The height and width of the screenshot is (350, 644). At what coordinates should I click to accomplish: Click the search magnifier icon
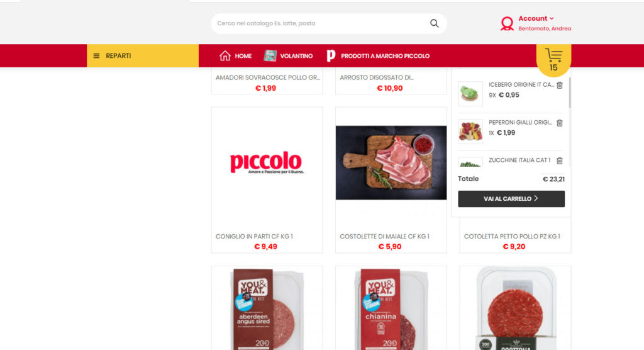[x=434, y=23]
